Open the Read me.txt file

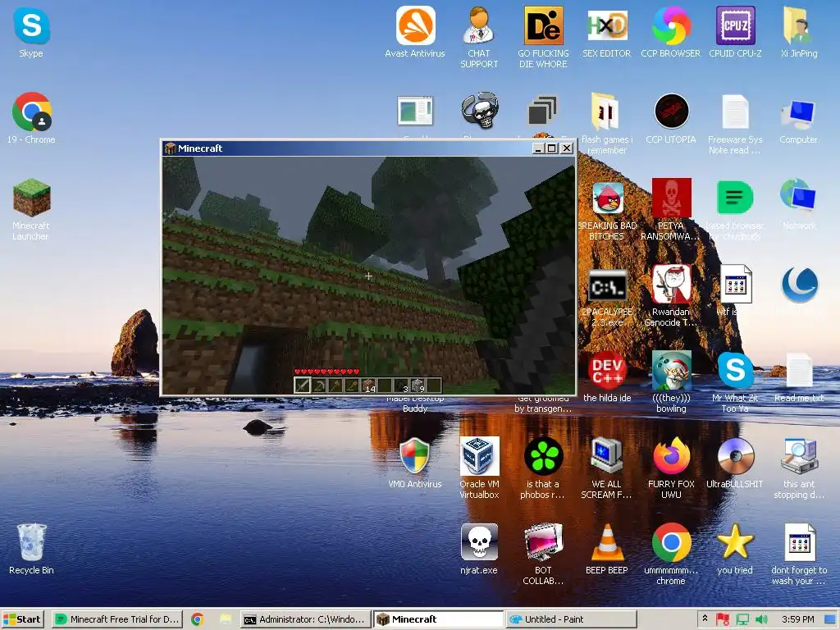799,377
